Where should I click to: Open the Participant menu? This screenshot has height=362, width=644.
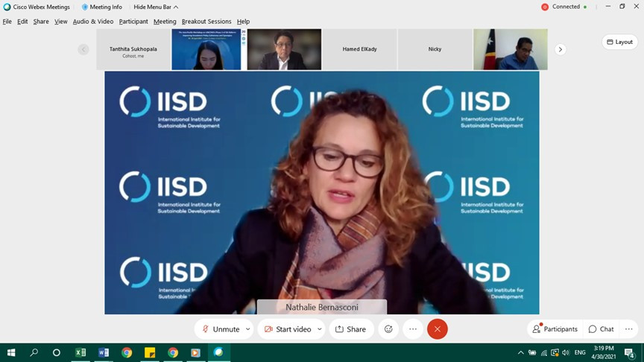coord(133,22)
